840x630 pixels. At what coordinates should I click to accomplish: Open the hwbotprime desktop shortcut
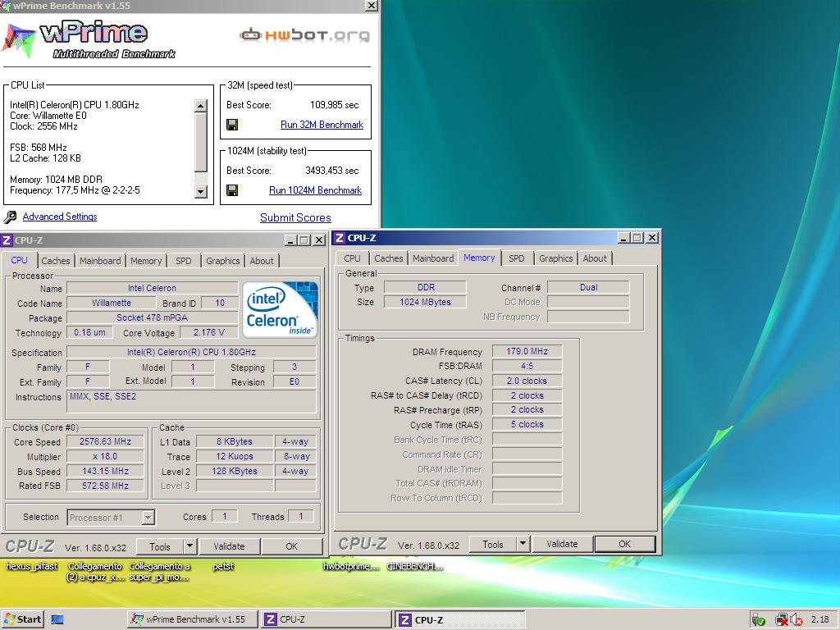pyautogui.click(x=351, y=566)
